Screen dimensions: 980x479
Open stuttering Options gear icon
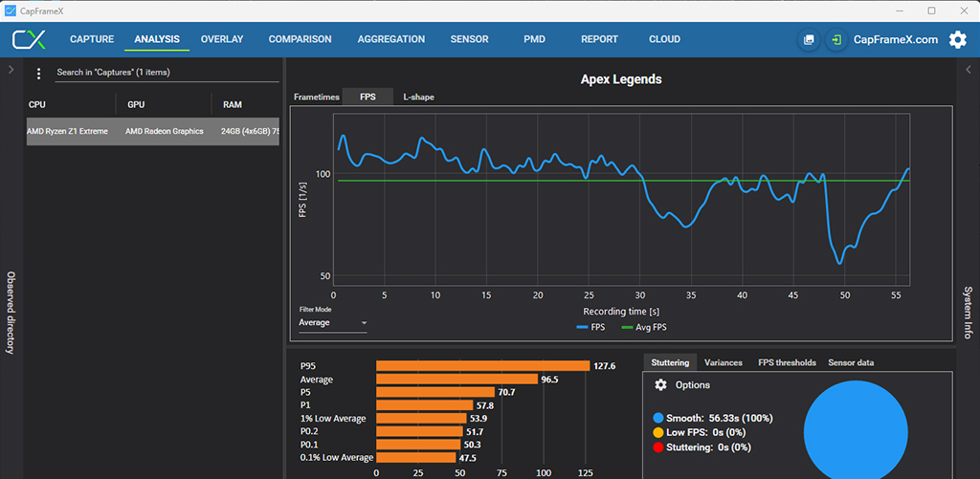click(x=660, y=385)
